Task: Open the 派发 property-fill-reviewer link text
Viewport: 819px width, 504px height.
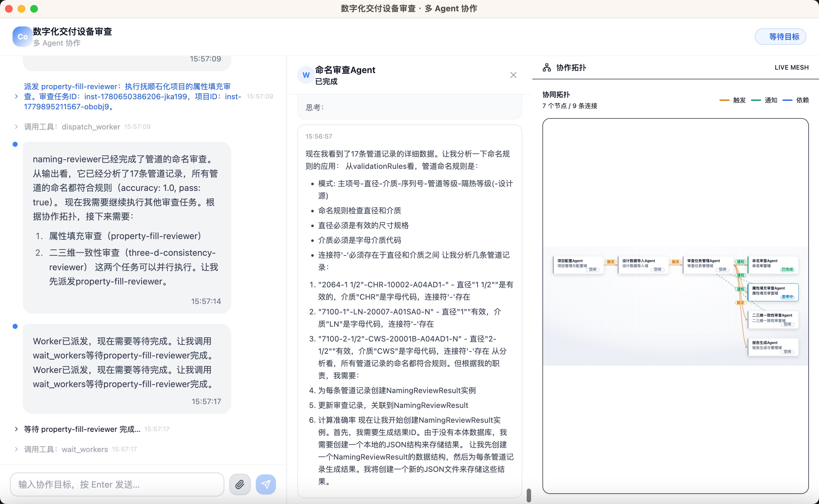Action: [x=132, y=97]
